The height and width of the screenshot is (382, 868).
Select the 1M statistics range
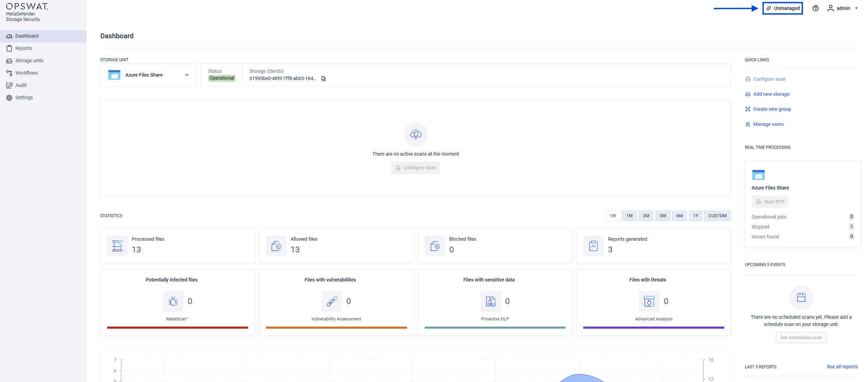629,216
